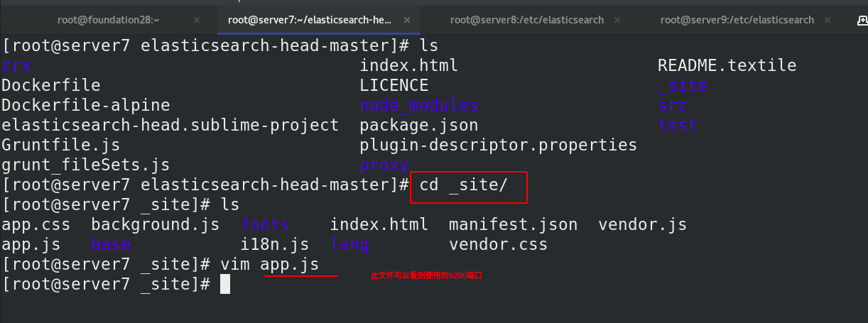Click the app.css file name
Viewport: 868px width, 323px height.
pos(36,225)
